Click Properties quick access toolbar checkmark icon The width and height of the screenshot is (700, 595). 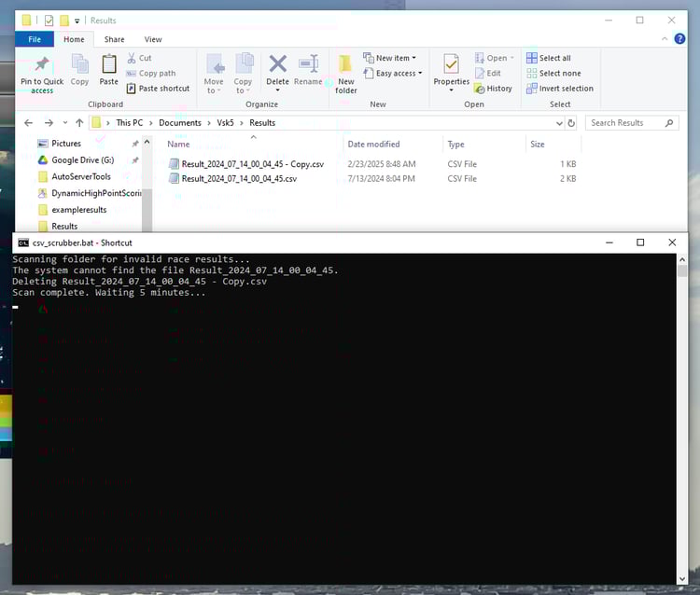pyautogui.click(x=49, y=21)
